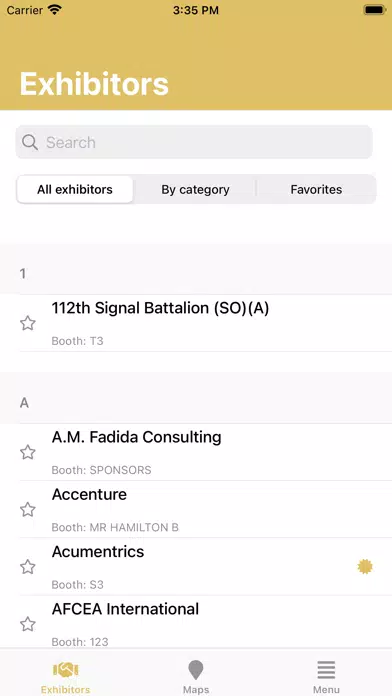Switch to By category tab

195,190
